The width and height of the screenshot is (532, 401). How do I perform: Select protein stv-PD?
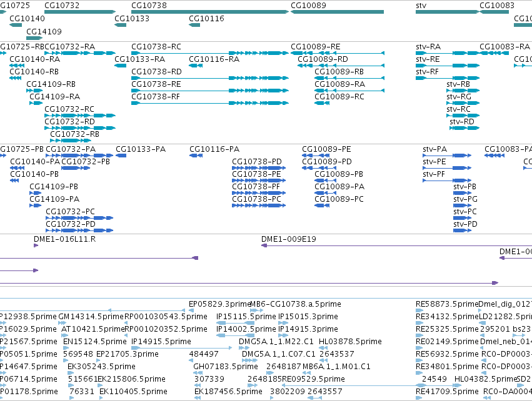(x=465, y=224)
